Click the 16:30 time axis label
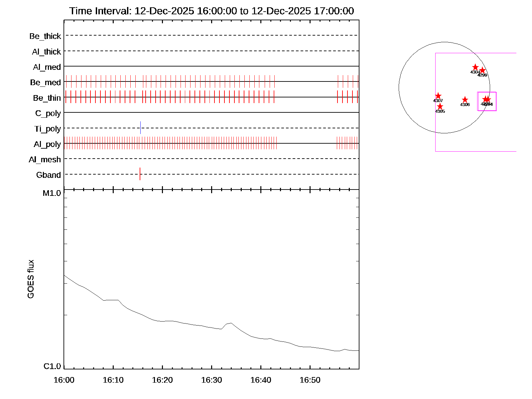Viewport: 532px width, 399px height. tap(211, 380)
